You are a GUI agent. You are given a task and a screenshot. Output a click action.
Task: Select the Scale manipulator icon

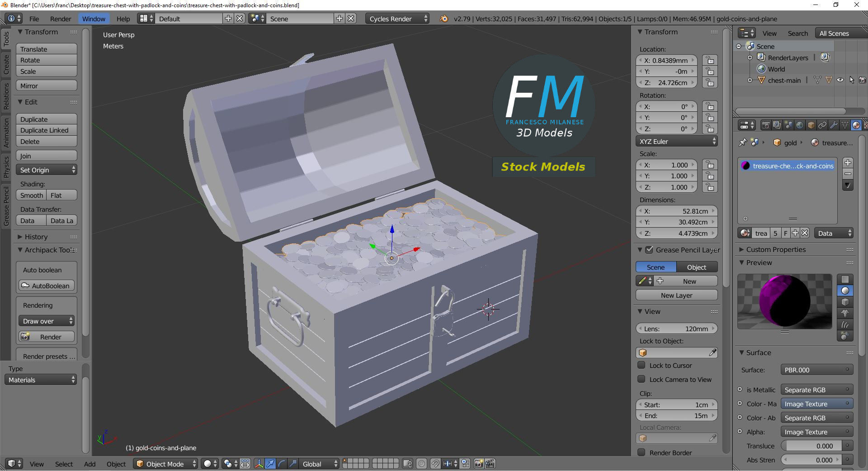tap(293, 464)
